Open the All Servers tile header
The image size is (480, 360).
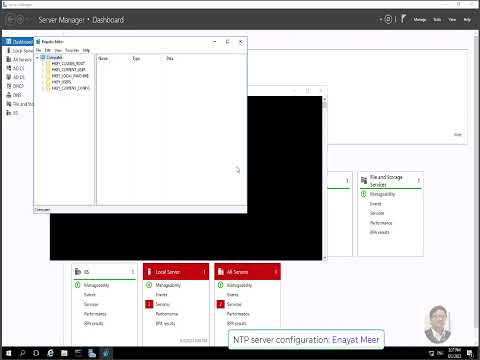click(247, 272)
